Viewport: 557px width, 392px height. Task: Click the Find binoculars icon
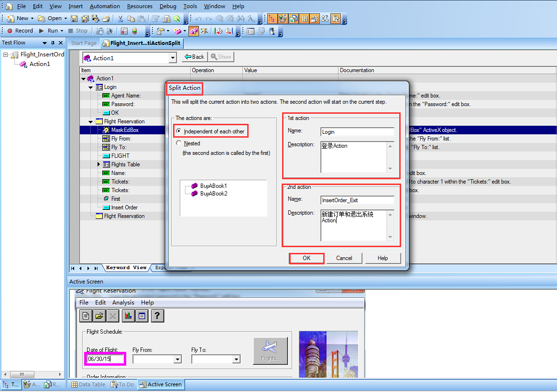coord(240,19)
